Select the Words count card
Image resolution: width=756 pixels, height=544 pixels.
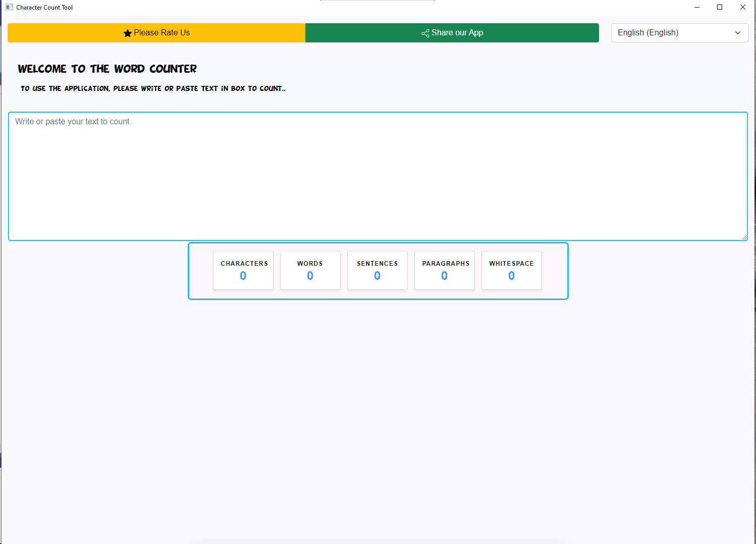pos(310,270)
